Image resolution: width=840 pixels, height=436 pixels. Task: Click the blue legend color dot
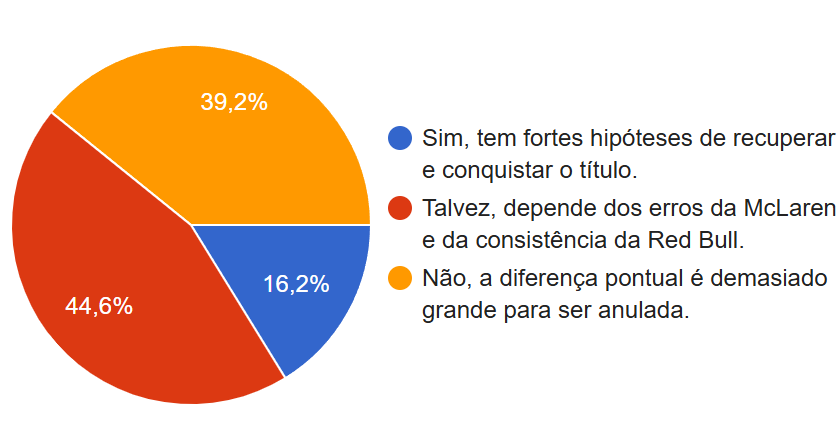400,138
